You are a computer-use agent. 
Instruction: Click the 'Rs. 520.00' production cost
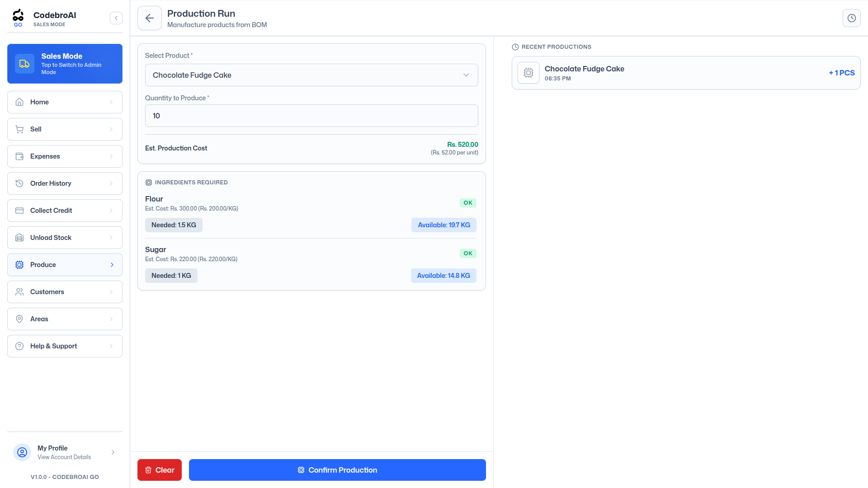point(462,145)
